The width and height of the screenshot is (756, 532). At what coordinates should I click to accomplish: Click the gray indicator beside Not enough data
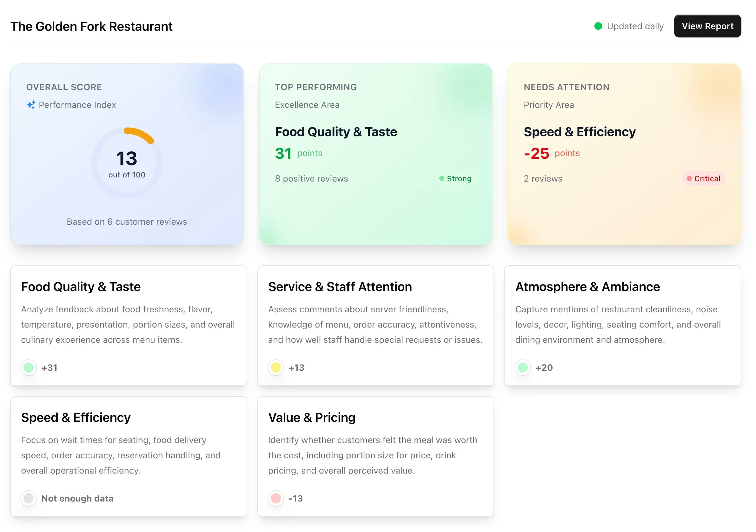pyautogui.click(x=29, y=498)
